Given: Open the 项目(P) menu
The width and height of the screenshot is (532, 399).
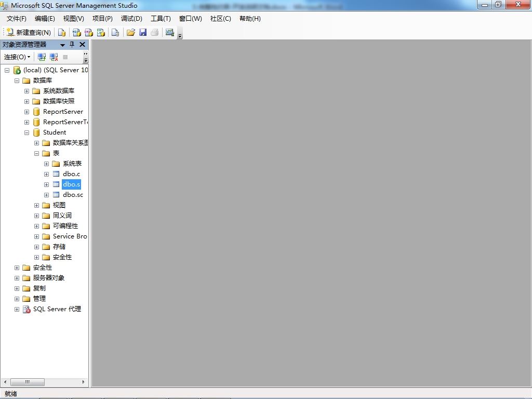Looking at the screenshot, I should [x=102, y=19].
